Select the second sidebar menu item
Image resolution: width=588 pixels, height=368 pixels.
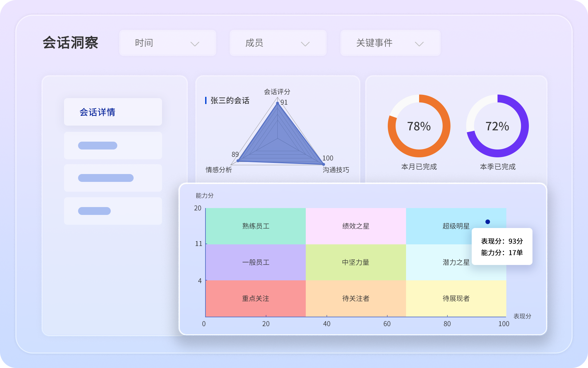click(113, 146)
